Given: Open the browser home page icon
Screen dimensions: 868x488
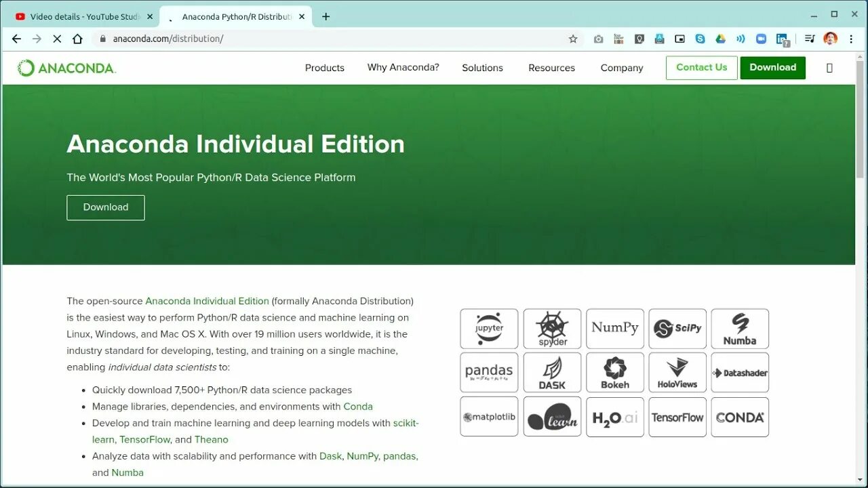Looking at the screenshot, I should (x=77, y=39).
